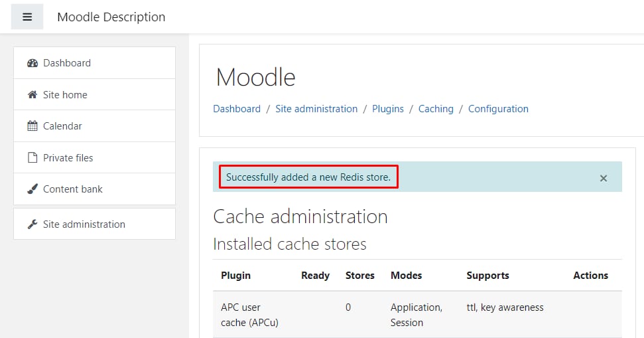Follow the Configuration breadcrumb link
This screenshot has height=338, width=644.
pyautogui.click(x=498, y=108)
